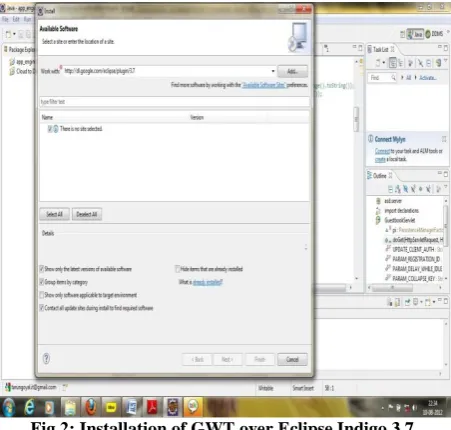Open the Available Software Sites link
The height and width of the screenshot is (430, 451).
point(264,85)
